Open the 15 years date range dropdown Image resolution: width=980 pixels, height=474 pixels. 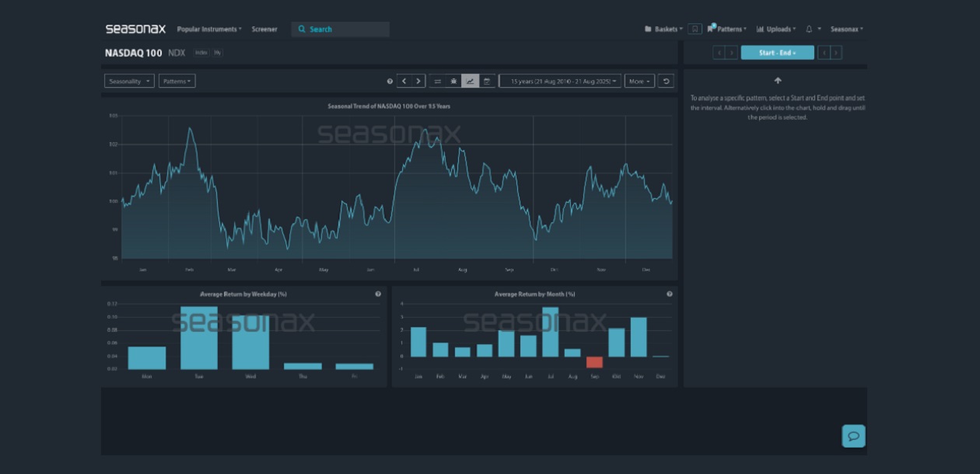(560, 81)
